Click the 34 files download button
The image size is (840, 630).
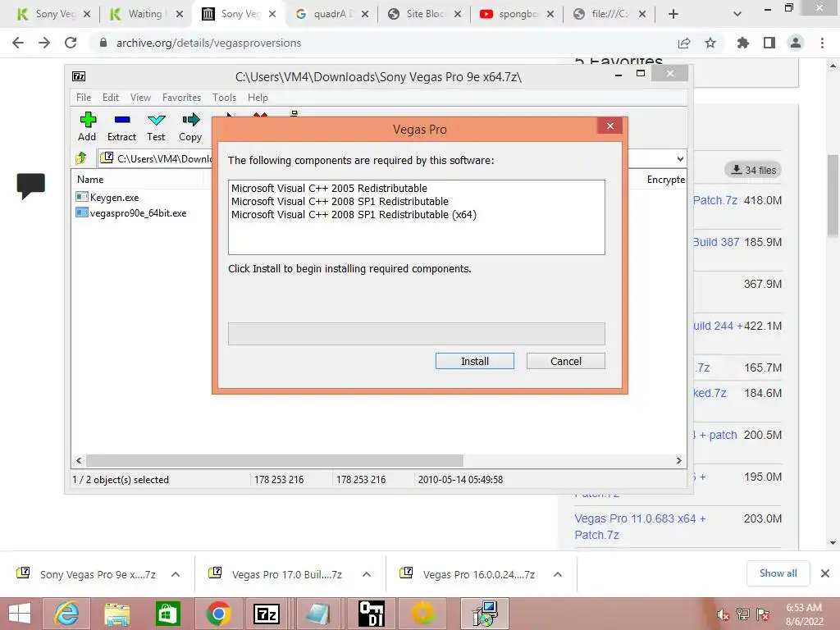click(753, 170)
